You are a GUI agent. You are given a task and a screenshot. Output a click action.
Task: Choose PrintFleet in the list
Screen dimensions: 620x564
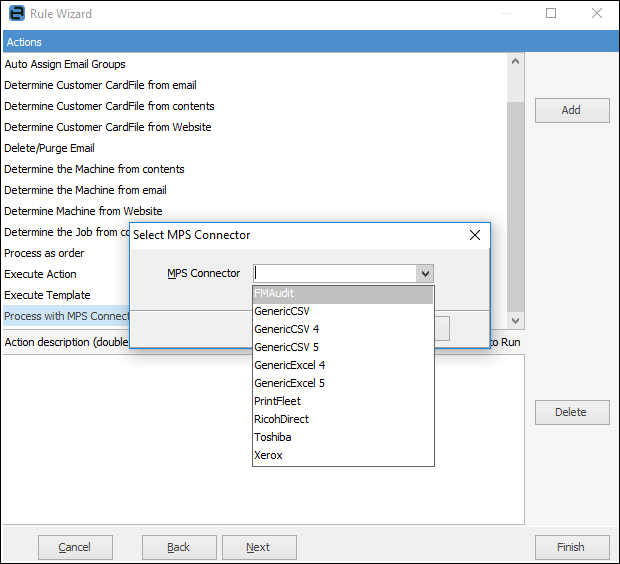point(343,401)
